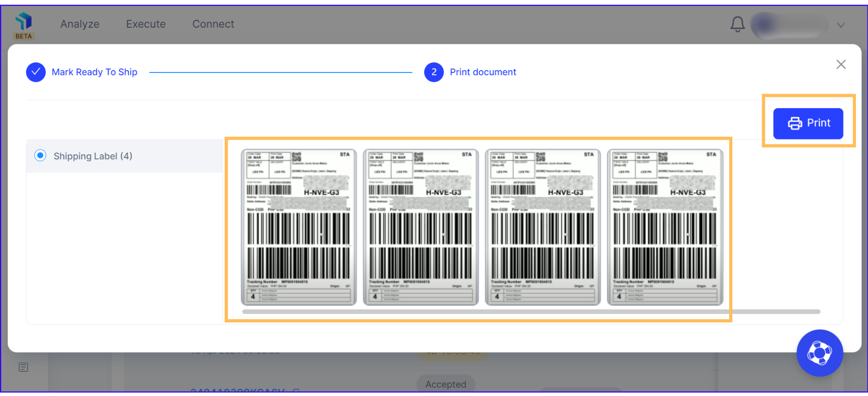Click the checkmark step icon
This screenshot has height=396, width=868.
tap(36, 72)
